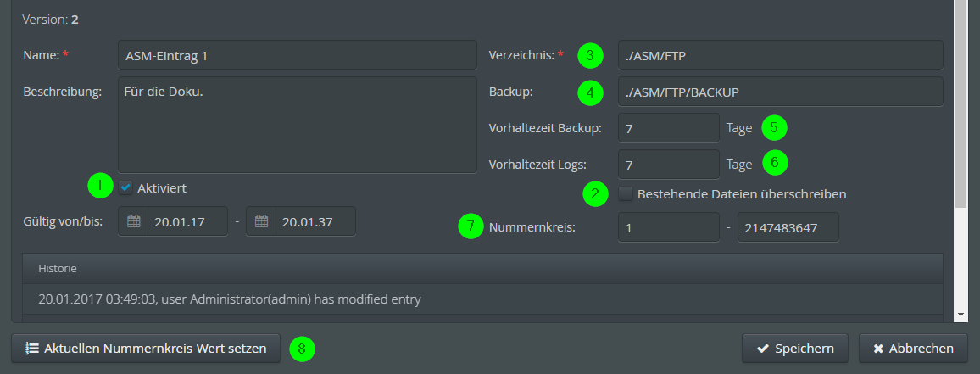Click Aktuellen Nummernkreis-Wert setzen button

tap(146, 349)
